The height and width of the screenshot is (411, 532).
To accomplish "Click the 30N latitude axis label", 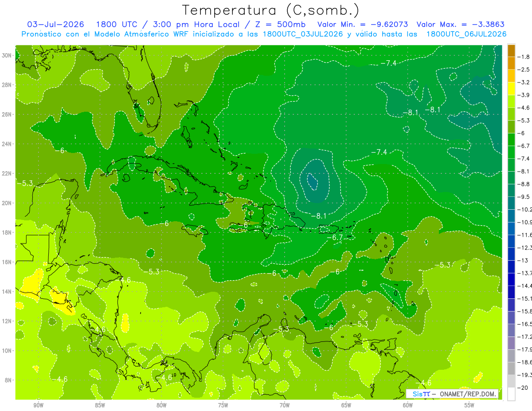I will [x=7, y=55].
